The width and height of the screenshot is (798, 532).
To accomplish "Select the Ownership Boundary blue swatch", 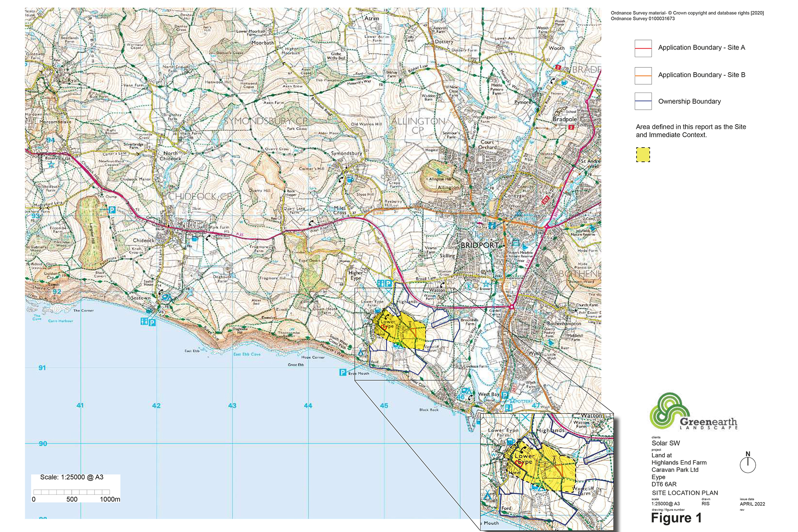I will point(643,101).
